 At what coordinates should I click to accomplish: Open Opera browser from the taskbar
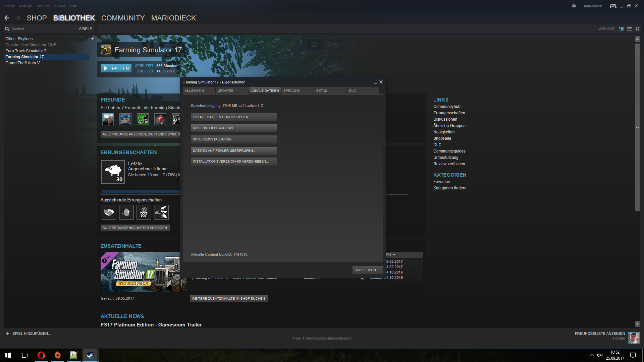pos(41,355)
